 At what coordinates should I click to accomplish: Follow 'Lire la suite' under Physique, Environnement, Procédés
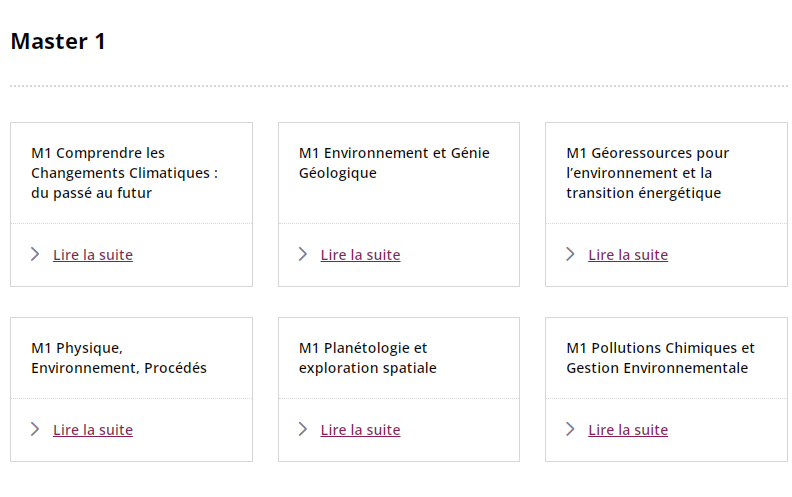click(93, 430)
